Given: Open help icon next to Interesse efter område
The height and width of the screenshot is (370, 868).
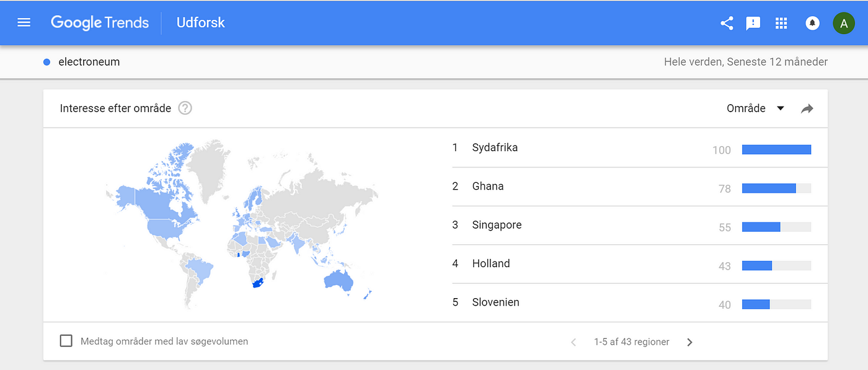Looking at the screenshot, I should (185, 108).
